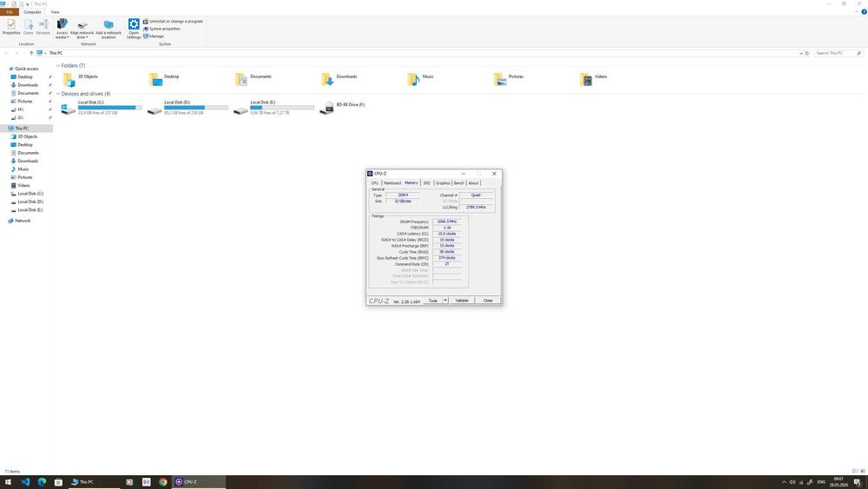Open Visual Studio Code from taskbar
This screenshot has width=868, height=489.
pos(25,482)
